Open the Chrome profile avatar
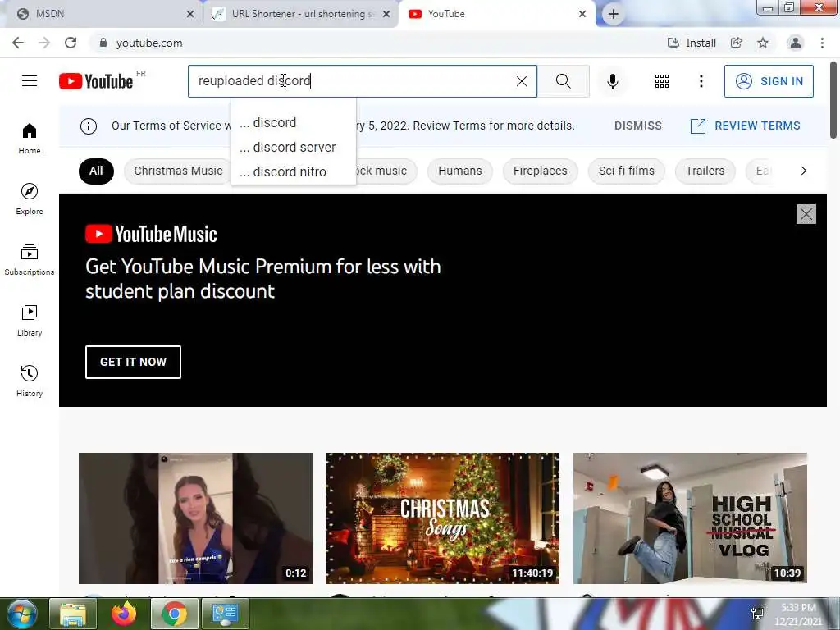Image resolution: width=840 pixels, height=630 pixels. click(796, 43)
